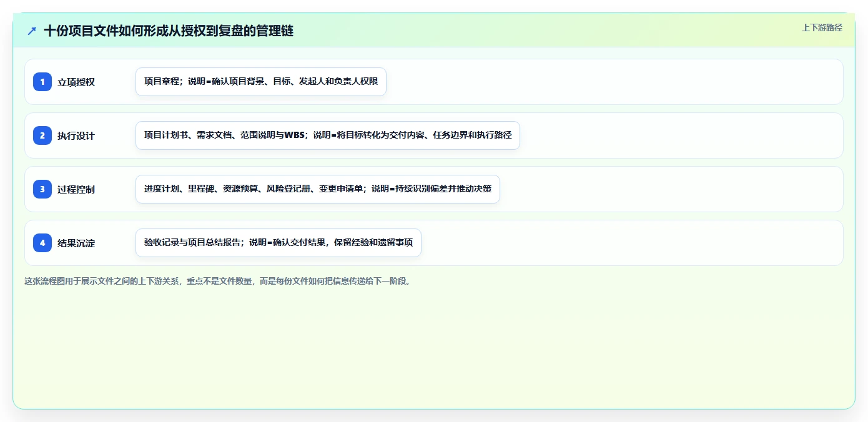Select the 立项授权 stage label
The image size is (868, 422).
click(76, 82)
